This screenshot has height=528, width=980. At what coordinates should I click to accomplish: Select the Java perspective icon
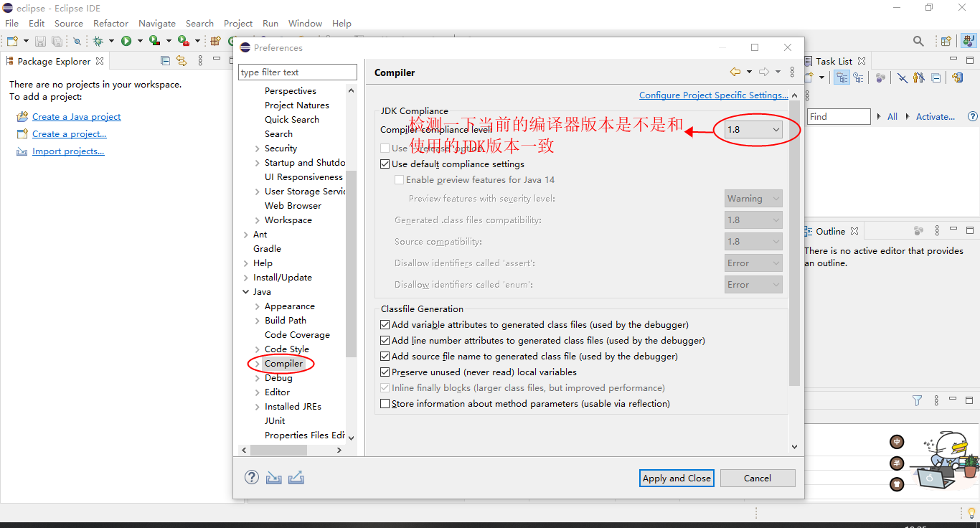point(969,41)
